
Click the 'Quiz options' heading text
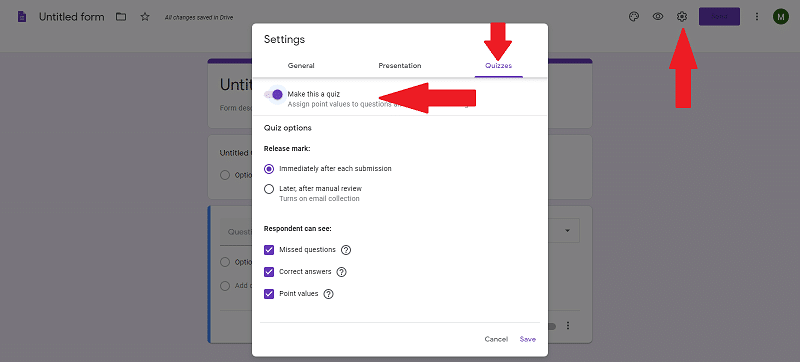point(288,128)
